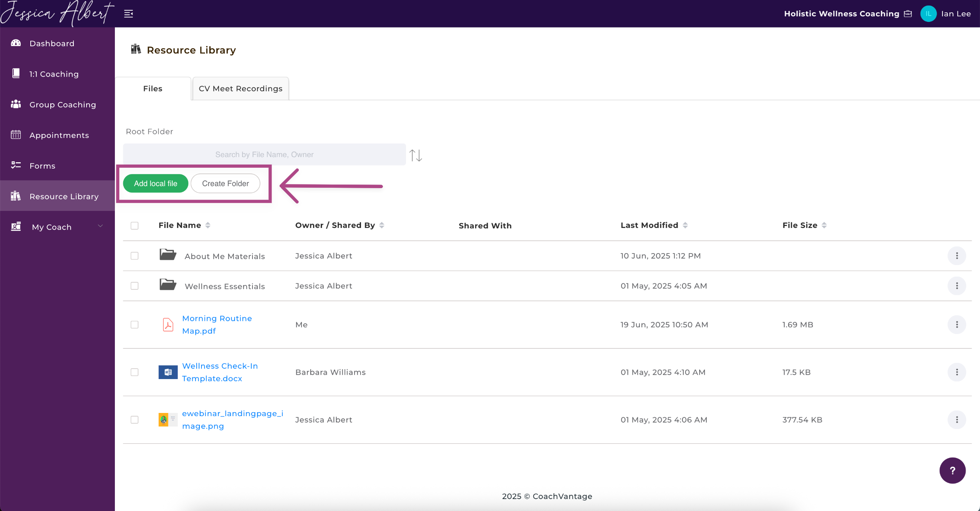Click the Jessica Albert signature logo
980x511 pixels.
(x=57, y=13)
